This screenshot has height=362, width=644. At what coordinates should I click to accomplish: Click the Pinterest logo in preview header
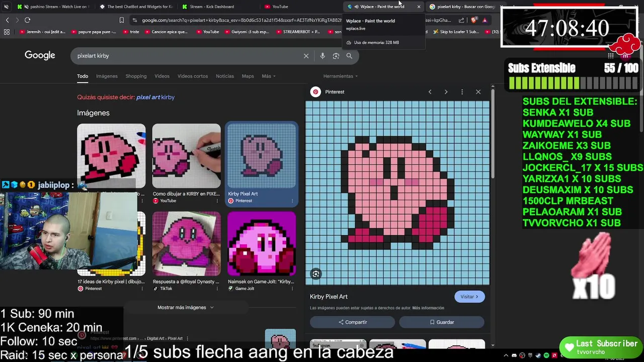click(x=315, y=92)
